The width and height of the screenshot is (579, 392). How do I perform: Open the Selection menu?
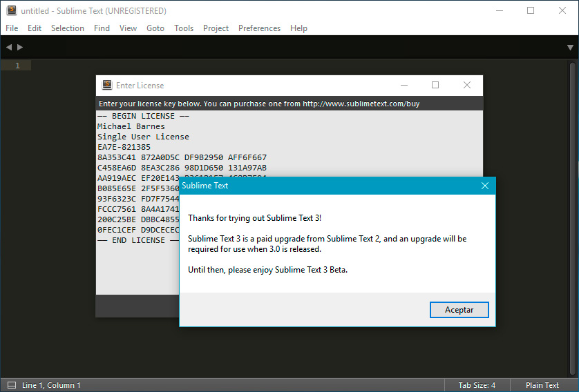(68, 28)
